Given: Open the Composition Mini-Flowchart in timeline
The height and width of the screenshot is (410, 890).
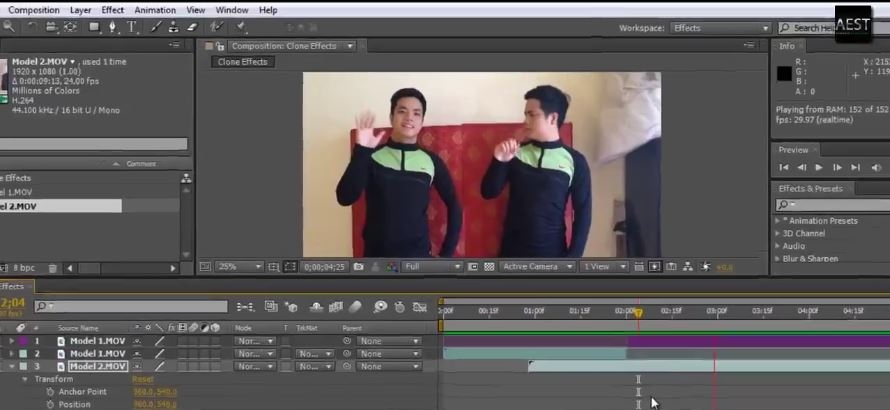Looking at the screenshot, I should 245,307.
